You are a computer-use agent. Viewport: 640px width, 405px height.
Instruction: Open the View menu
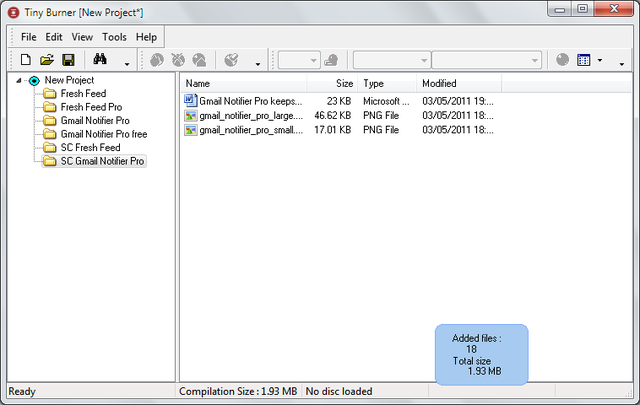[x=82, y=37]
